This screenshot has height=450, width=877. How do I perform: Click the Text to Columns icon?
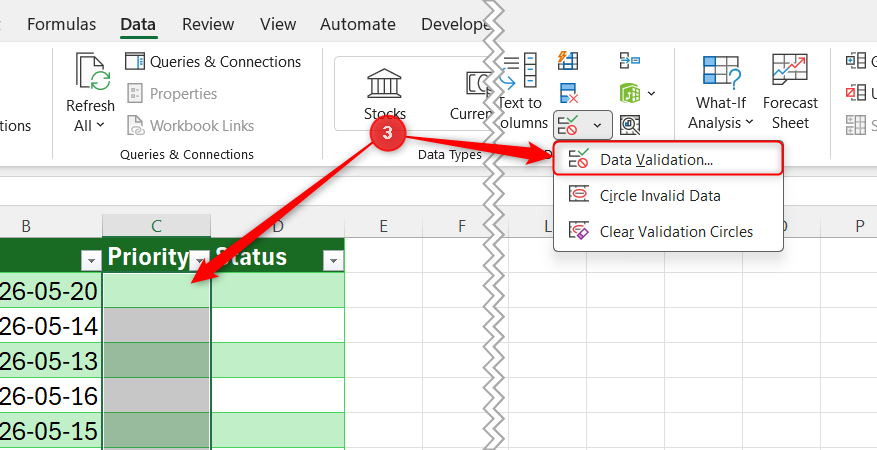click(x=518, y=70)
